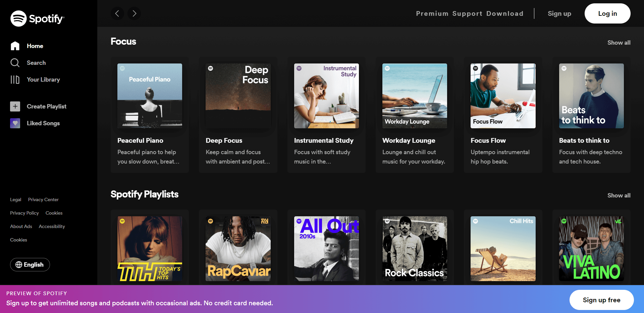Click the Deep Focus title text
Viewport: 644px width, 313px height.
[x=224, y=140]
